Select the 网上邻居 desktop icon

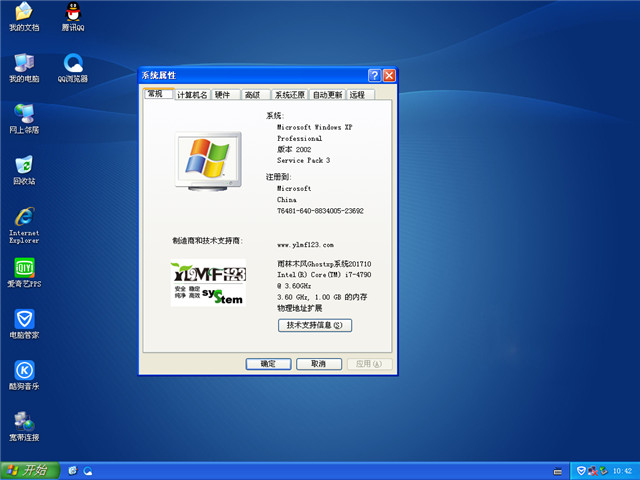tap(24, 119)
